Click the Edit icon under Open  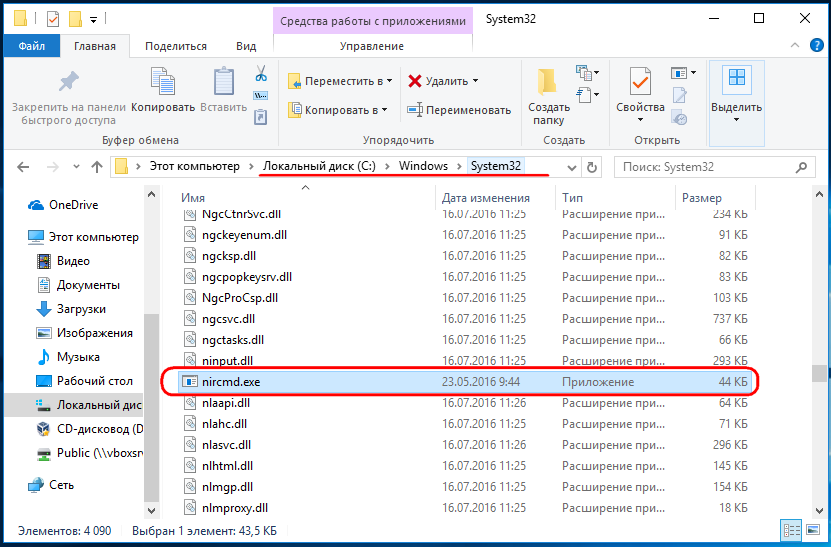(x=679, y=95)
